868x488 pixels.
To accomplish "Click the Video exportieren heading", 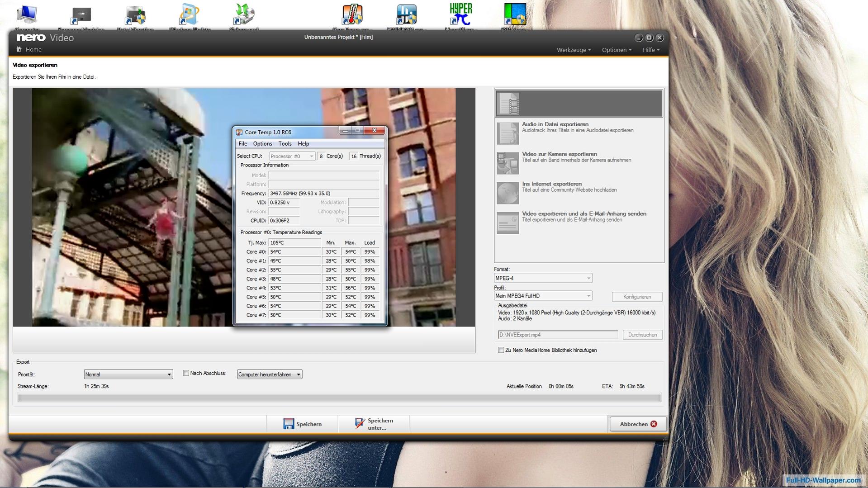I will [35, 65].
